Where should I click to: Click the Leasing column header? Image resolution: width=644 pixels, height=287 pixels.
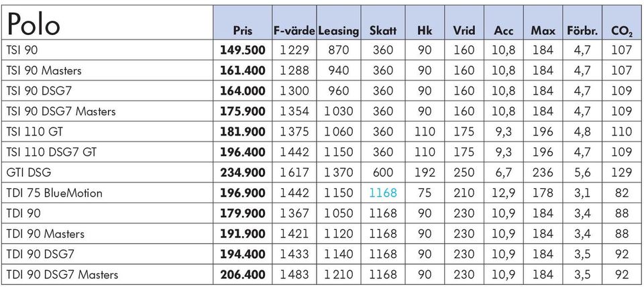tap(338, 31)
